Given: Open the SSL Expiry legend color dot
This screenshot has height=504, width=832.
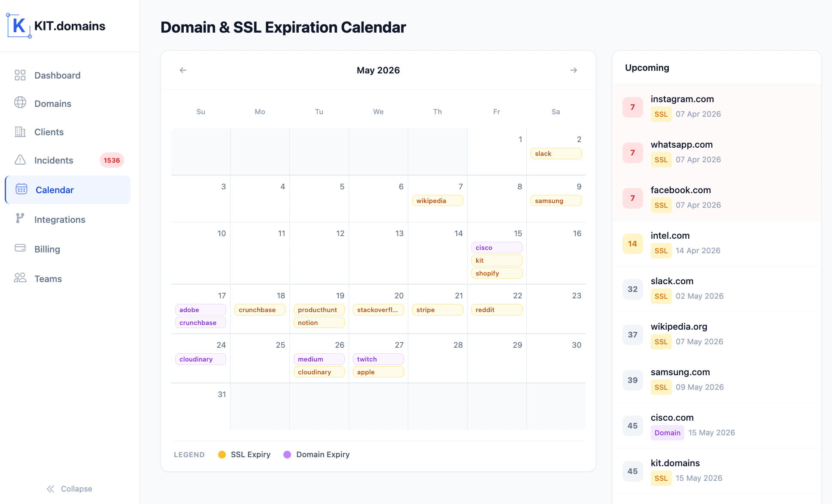Looking at the screenshot, I should point(222,454).
